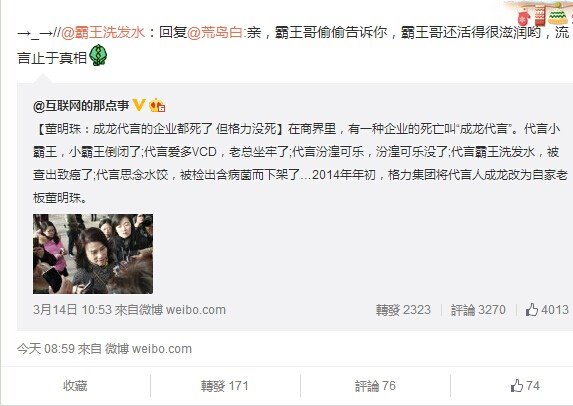Click the green emoji after 言止于真相
Image resolution: width=573 pixels, height=406 pixels.
[98, 56]
